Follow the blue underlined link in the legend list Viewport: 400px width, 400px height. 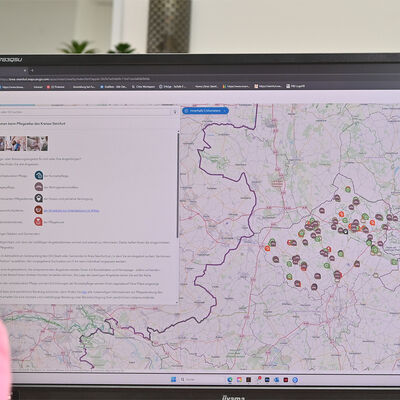click(72, 211)
